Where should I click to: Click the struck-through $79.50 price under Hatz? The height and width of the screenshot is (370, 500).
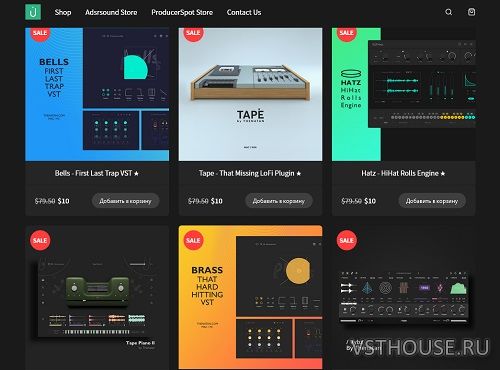tap(352, 201)
